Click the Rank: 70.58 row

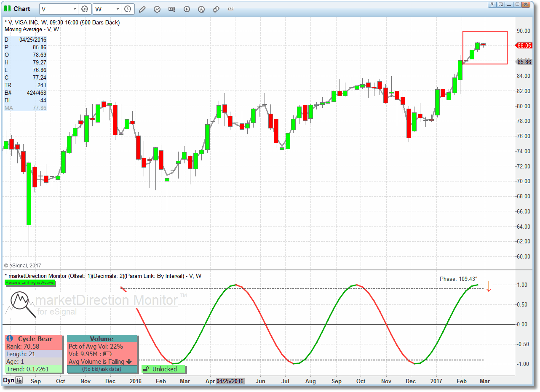pyautogui.click(x=34, y=347)
